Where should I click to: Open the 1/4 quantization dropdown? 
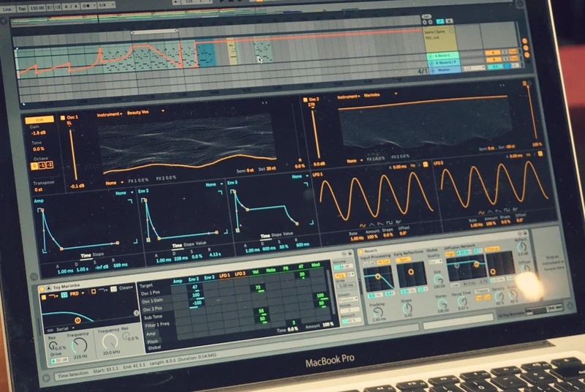(107, 6)
